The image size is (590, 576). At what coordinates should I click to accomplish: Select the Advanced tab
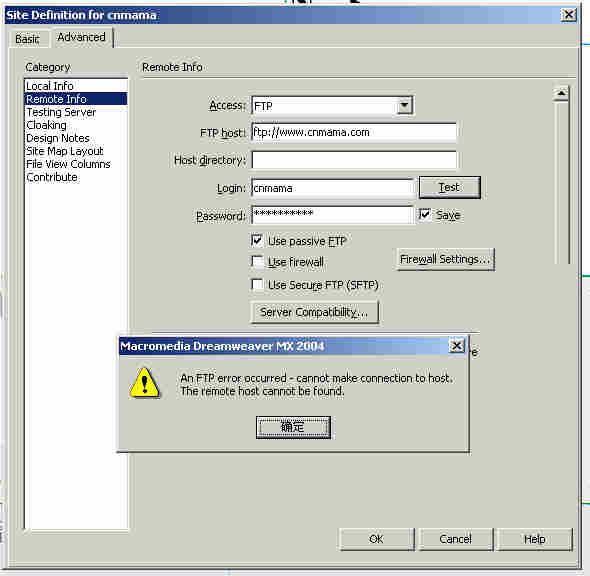81,37
